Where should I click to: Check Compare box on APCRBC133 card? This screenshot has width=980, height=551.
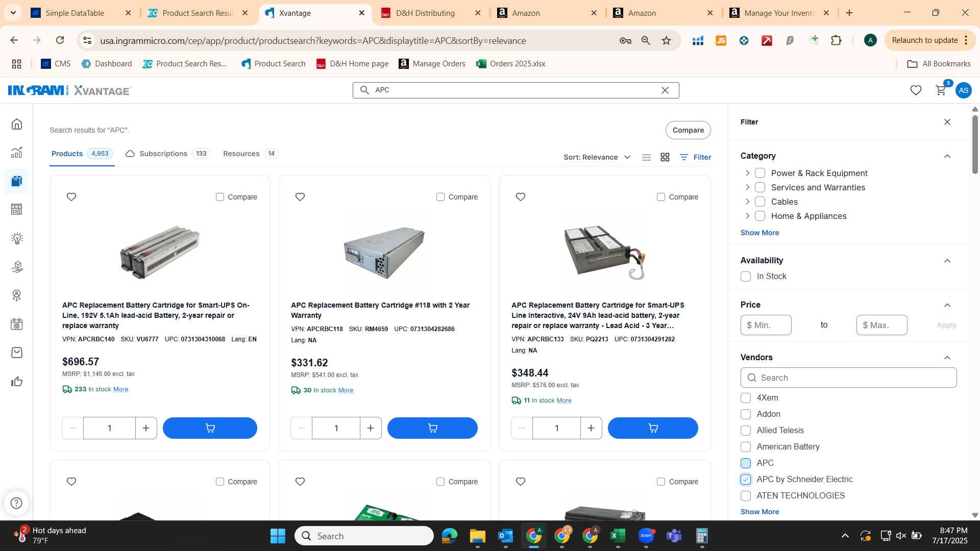661,197
